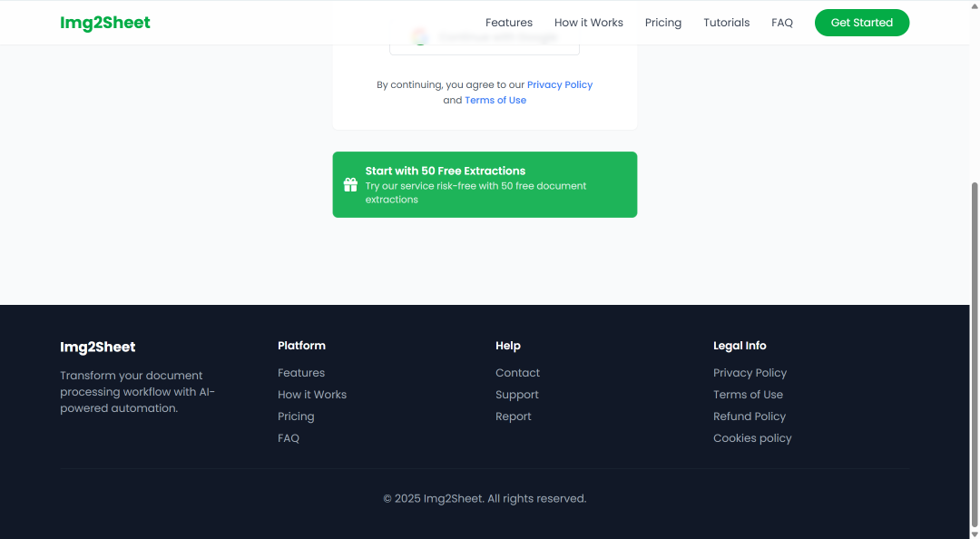Open Report link under Help
This screenshot has width=980, height=539.
pyautogui.click(x=513, y=416)
